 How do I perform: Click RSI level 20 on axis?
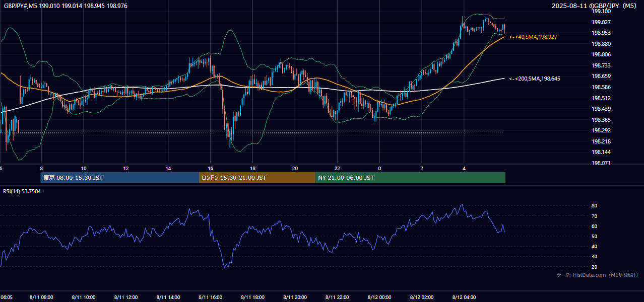tap(594, 267)
